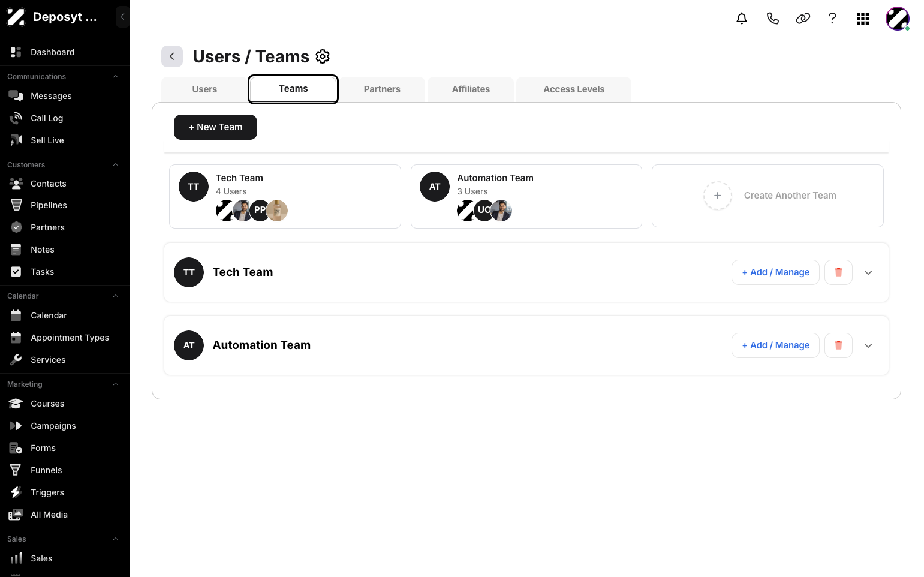This screenshot has width=924, height=577.
Task: Open the help question mark
Action: pos(832,19)
